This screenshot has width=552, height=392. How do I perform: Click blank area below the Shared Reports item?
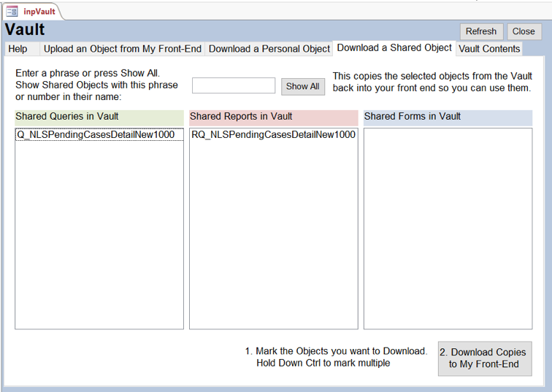273,234
